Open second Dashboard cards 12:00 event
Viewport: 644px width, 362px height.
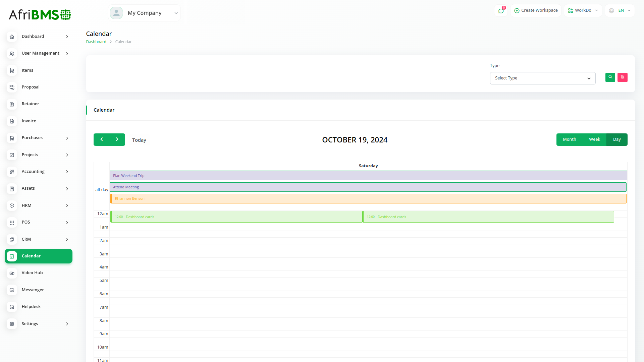coord(488,217)
